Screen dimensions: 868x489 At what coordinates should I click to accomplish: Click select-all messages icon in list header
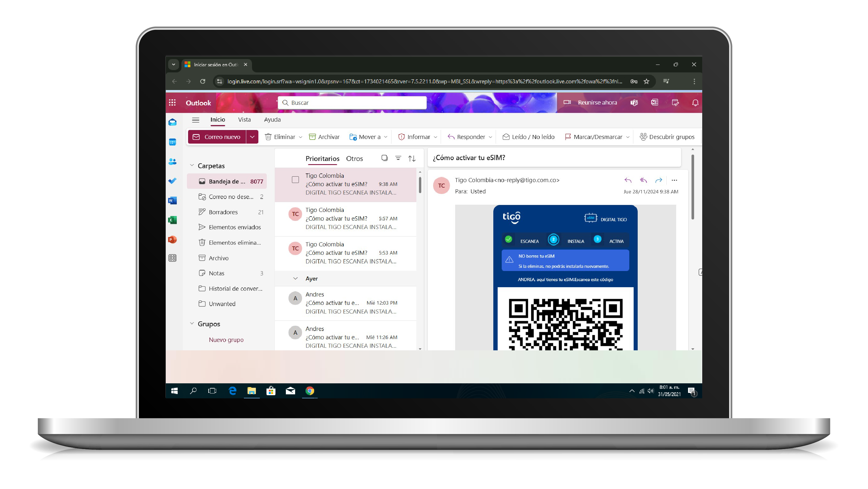coord(385,158)
